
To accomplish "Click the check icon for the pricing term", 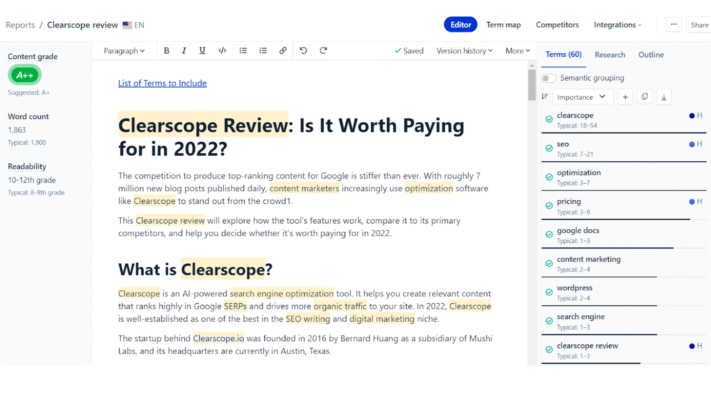I will 549,206.
